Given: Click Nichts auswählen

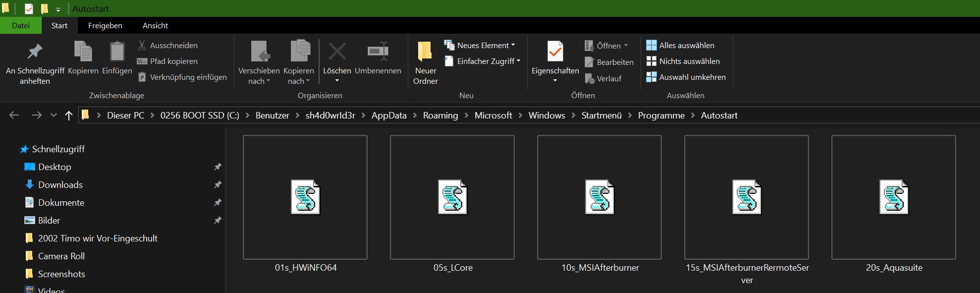Looking at the screenshot, I should (x=683, y=61).
